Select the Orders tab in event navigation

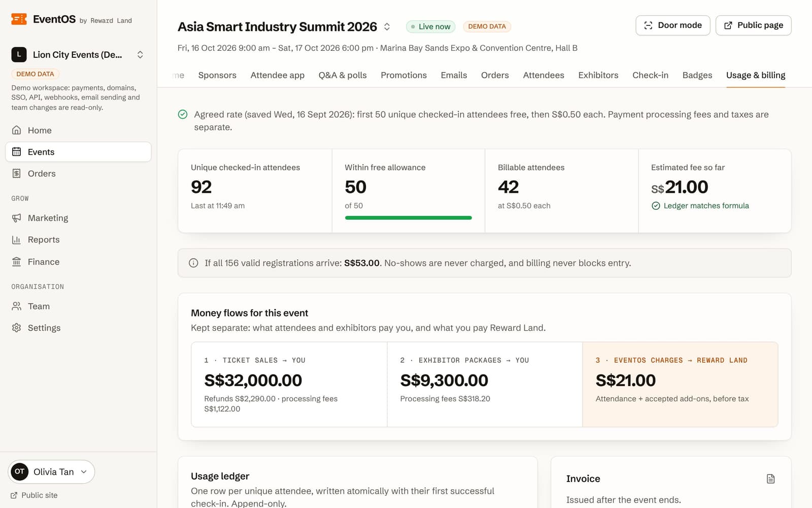[x=495, y=75]
